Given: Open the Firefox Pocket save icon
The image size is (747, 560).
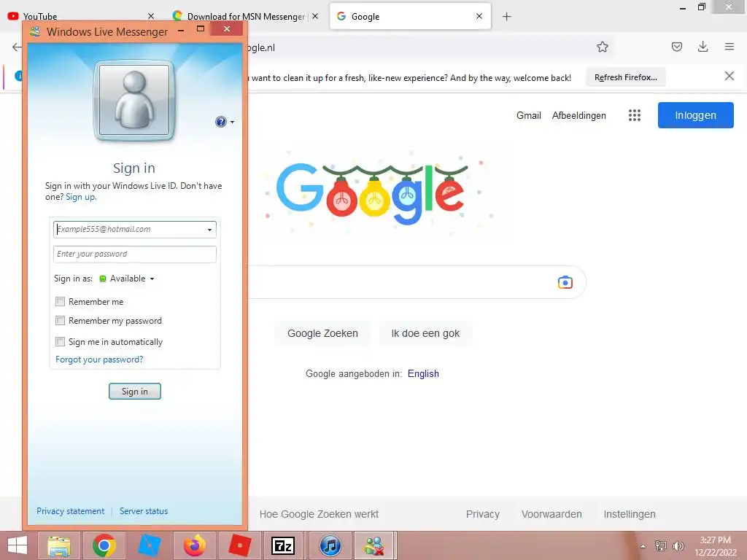Looking at the screenshot, I should 677,47.
